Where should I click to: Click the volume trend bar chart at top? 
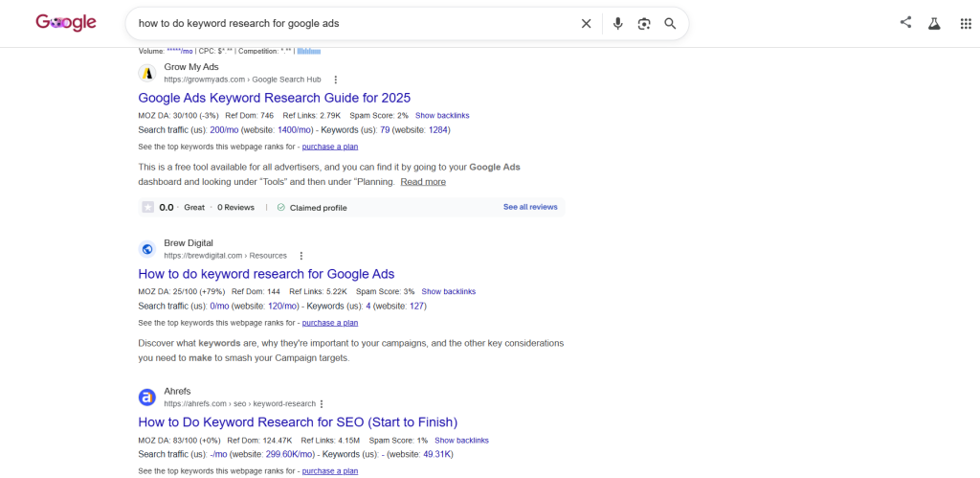(309, 52)
